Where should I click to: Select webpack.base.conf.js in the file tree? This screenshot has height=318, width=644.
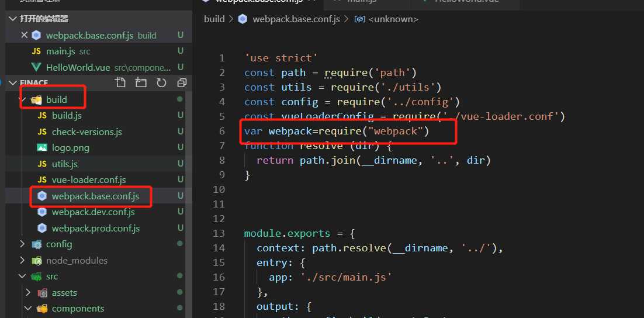[x=96, y=196]
